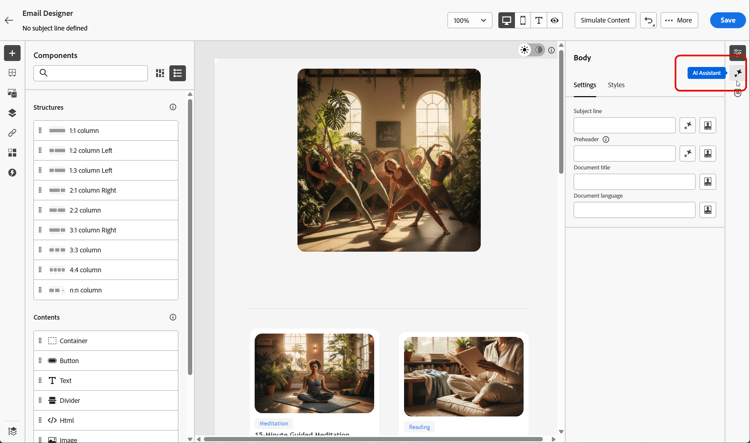The height and width of the screenshot is (443, 750).
Task: Click the yoga class hero image
Action: [389, 160]
